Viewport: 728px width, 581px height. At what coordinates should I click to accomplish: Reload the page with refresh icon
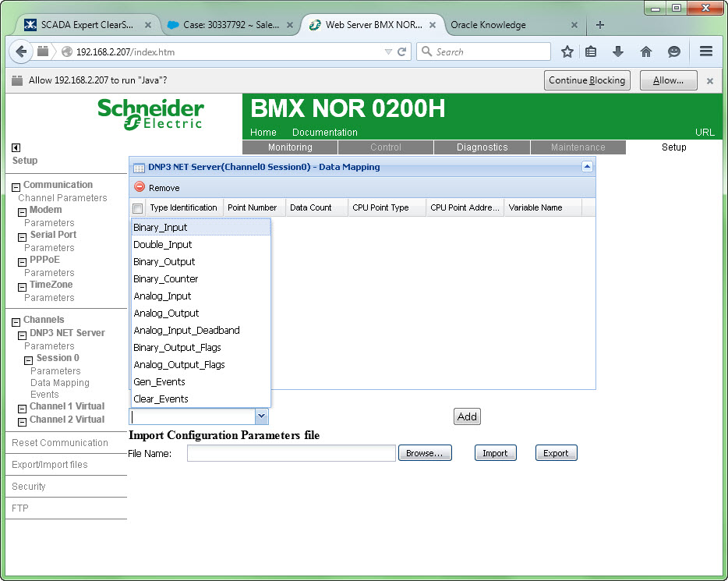402,51
